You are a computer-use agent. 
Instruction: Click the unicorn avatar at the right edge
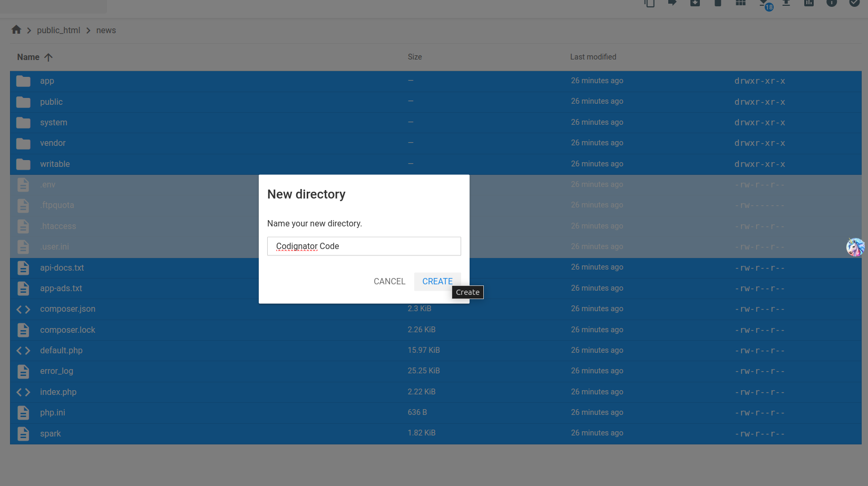coord(855,247)
